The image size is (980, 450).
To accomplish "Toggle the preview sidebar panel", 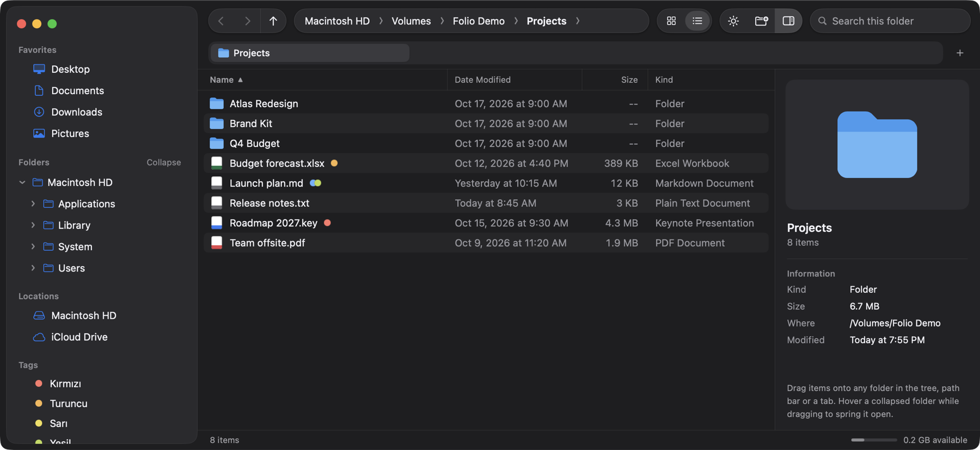I will 788,21.
